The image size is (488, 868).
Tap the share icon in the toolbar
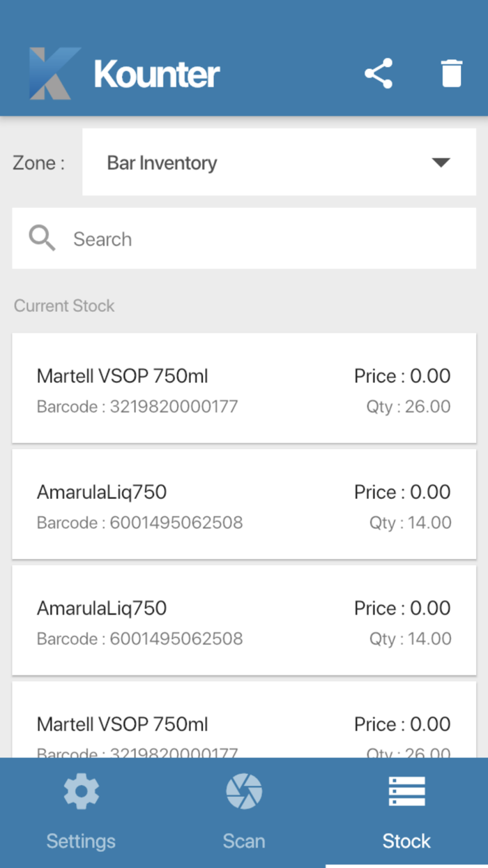(379, 73)
